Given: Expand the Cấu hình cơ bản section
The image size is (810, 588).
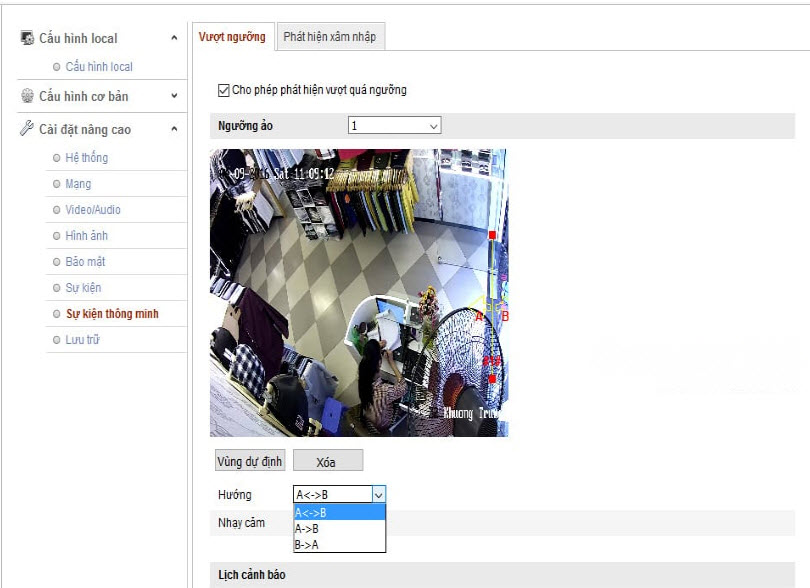Looking at the screenshot, I should tap(174, 96).
